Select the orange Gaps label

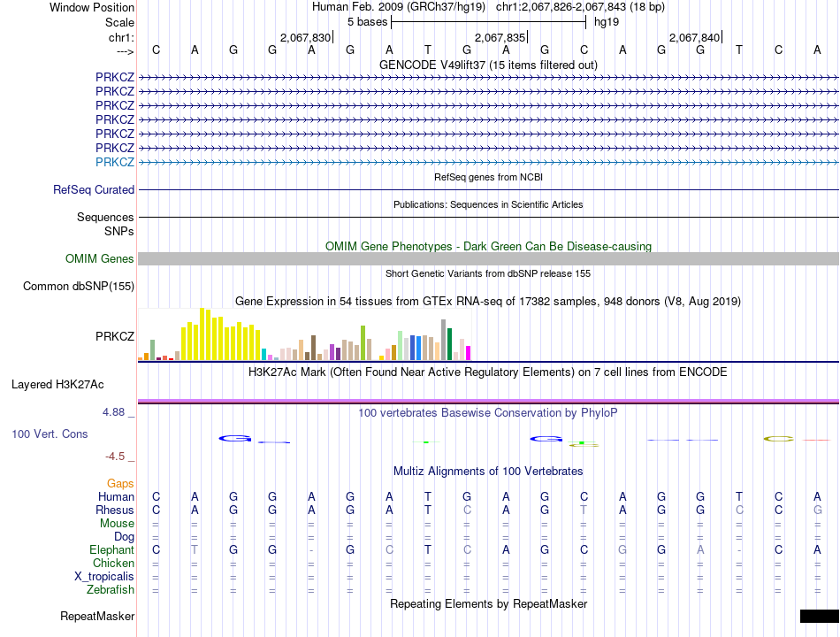coord(120,484)
